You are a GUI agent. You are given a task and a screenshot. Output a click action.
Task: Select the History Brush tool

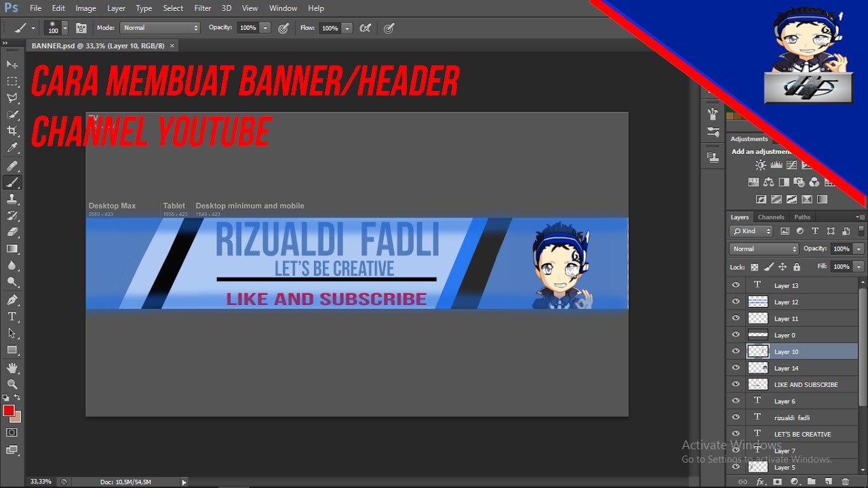[x=12, y=216]
